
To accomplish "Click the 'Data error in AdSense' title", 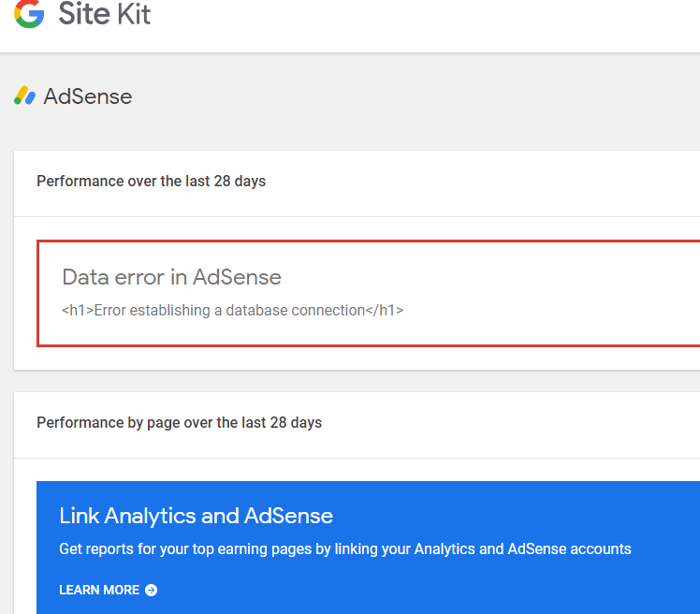I will [x=171, y=277].
